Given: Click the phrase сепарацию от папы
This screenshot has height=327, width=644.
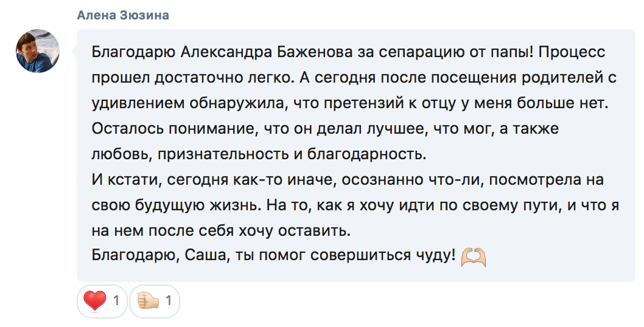Looking at the screenshot, I should pyautogui.click(x=455, y=53).
